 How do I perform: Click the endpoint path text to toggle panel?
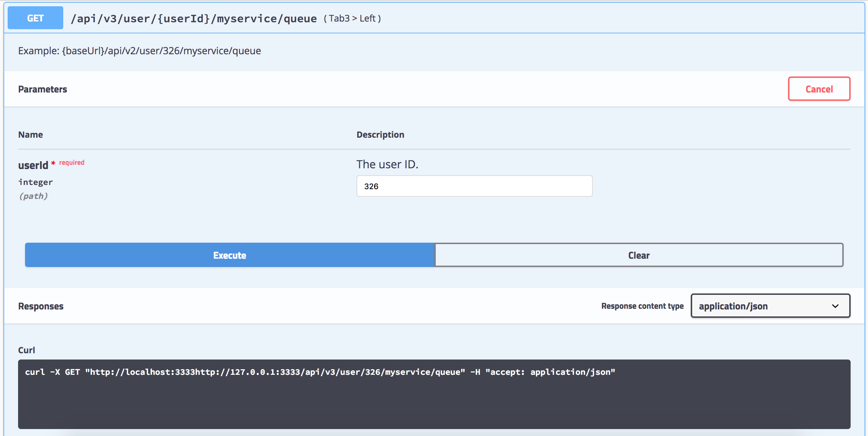tap(194, 17)
